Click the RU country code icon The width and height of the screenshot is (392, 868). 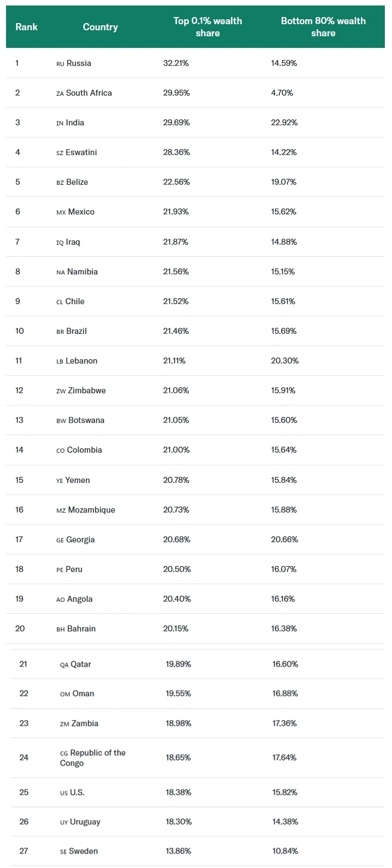click(60, 64)
